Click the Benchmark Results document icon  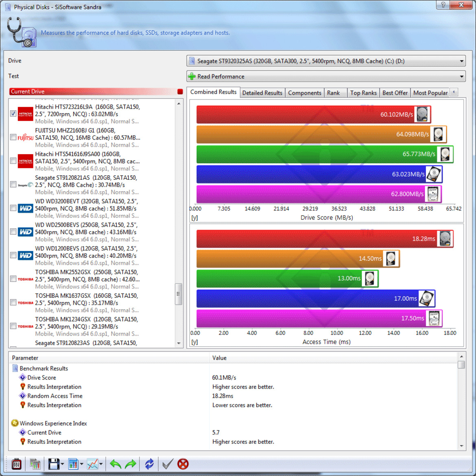[15, 368]
